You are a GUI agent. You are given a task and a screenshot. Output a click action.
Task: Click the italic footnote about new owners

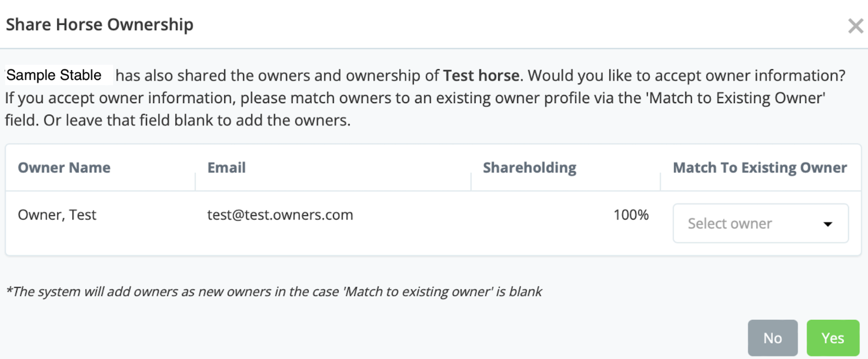pos(273,291)
